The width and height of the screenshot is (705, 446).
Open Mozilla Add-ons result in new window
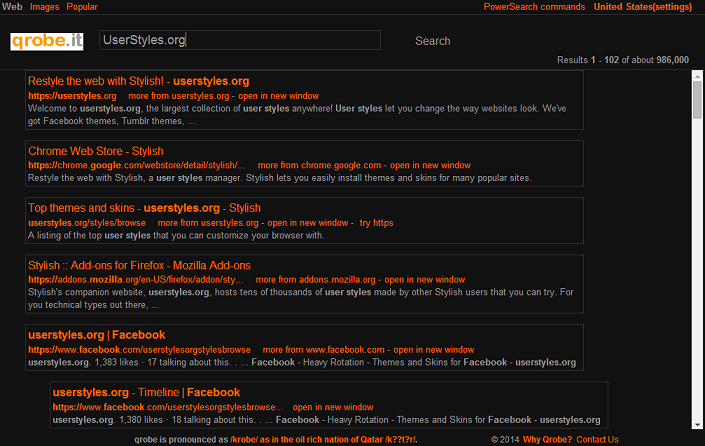tap(424, 279)
